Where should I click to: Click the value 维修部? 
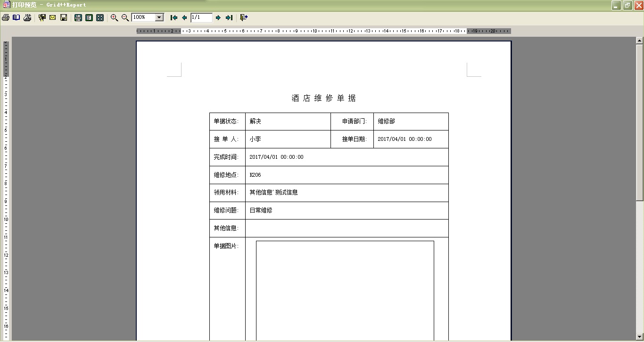[386, 122]
